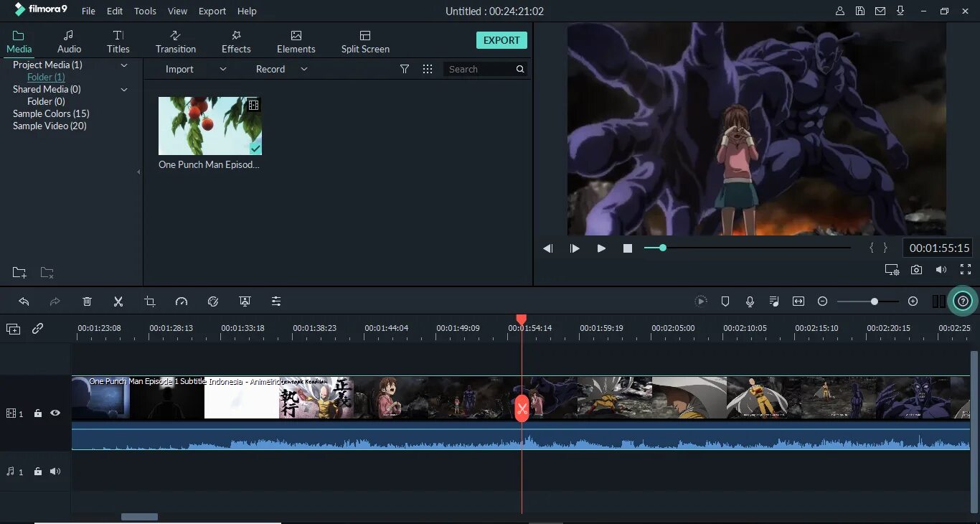Open the Crop tool

click(x=150, y=301)
